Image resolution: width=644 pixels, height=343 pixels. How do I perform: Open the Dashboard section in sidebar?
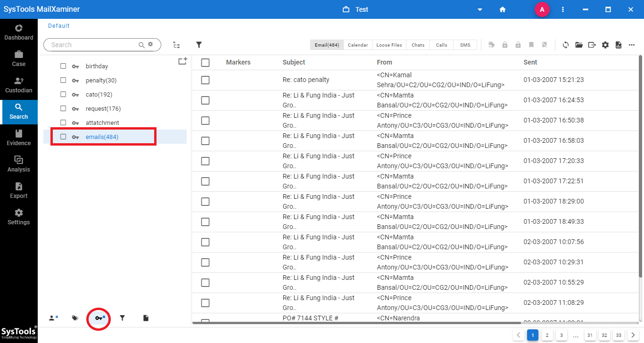pos(19,32)
